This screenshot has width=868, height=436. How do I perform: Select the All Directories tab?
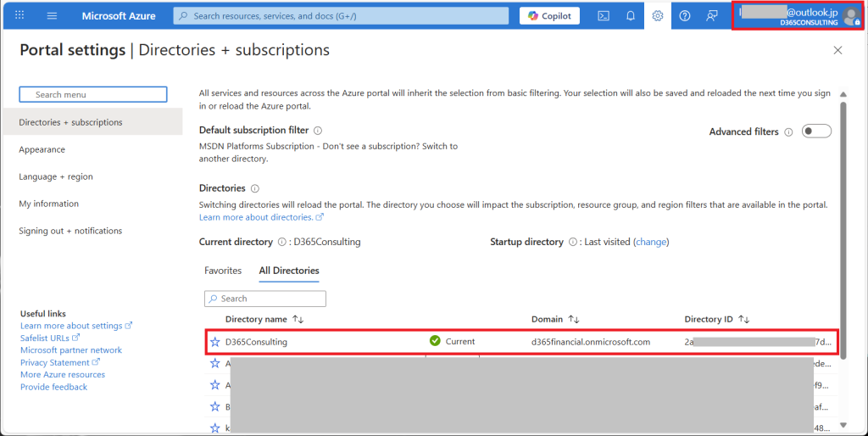[x=289, y=271]
